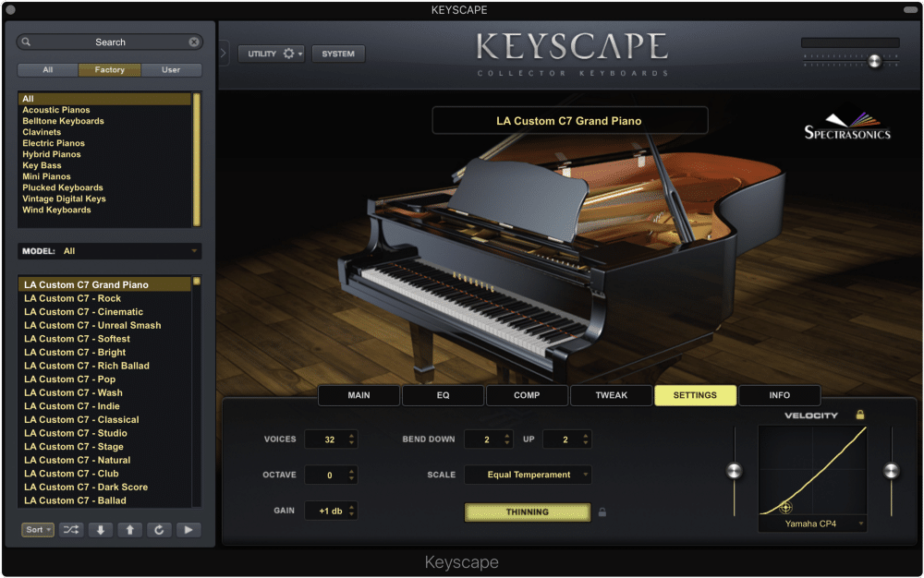Step to the next patch with down arrow
The width and height of the screenshot is (924, 578).
point(101,530)
